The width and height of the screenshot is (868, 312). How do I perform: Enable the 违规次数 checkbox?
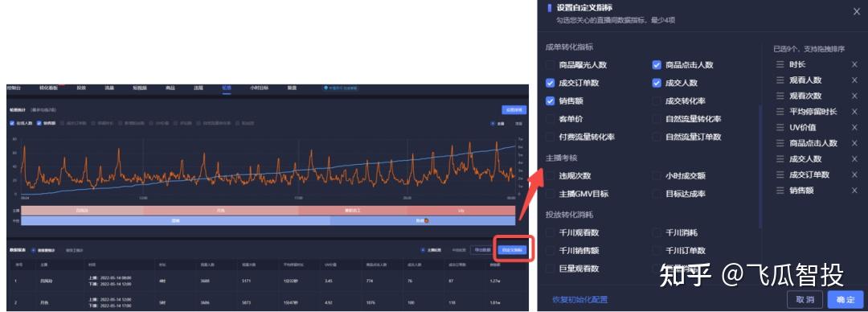point(550,175)
